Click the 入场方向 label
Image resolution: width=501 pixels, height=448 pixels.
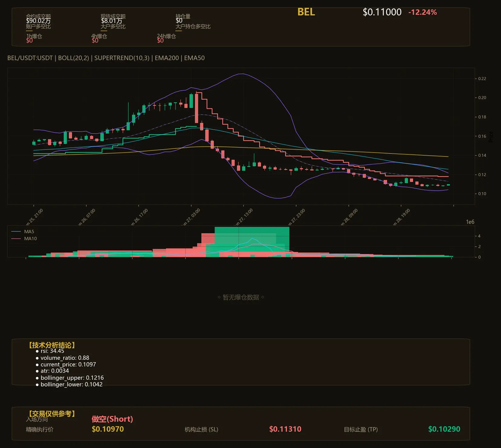click(37, 419)
